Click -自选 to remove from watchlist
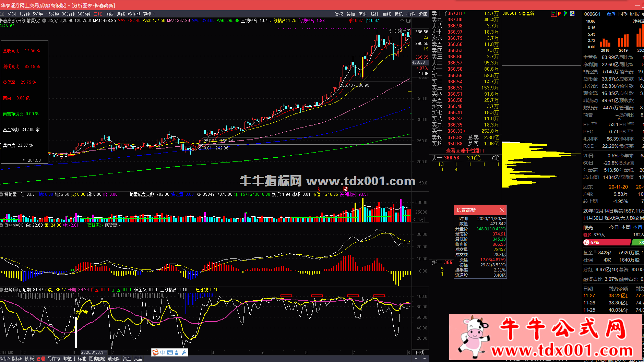The width and height of the screenshot is (644, 362). tap(411, 14)
